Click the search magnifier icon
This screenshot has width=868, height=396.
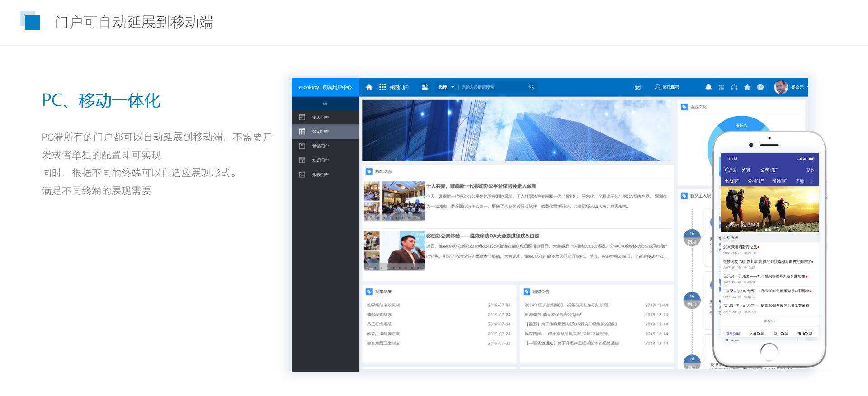pyautogui.click(x=532, y=87)
